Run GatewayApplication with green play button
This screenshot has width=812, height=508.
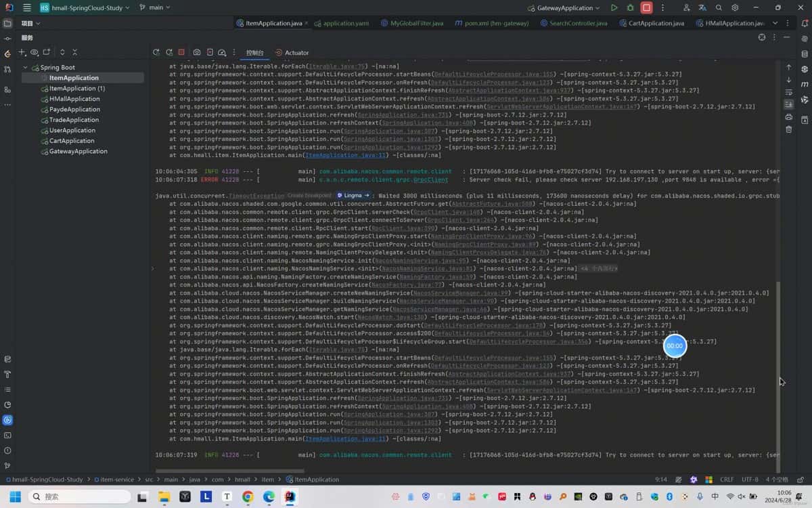point(614,7)
